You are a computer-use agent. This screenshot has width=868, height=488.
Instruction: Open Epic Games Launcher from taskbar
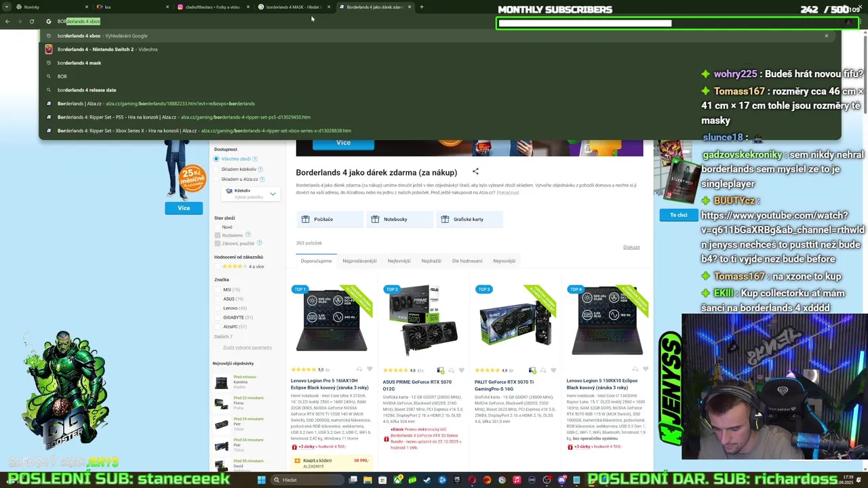pos(457,480)
